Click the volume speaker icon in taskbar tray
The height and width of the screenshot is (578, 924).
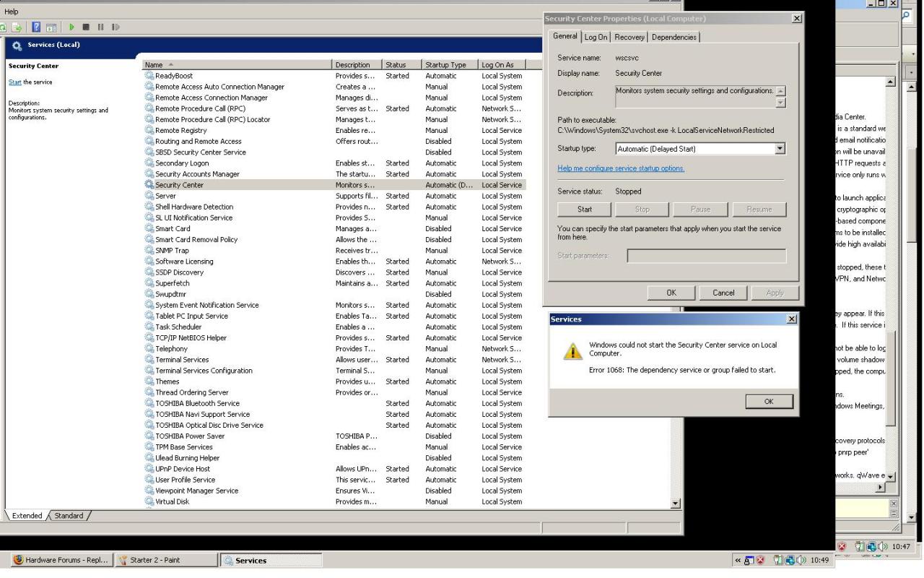click(x=801, y=561)
